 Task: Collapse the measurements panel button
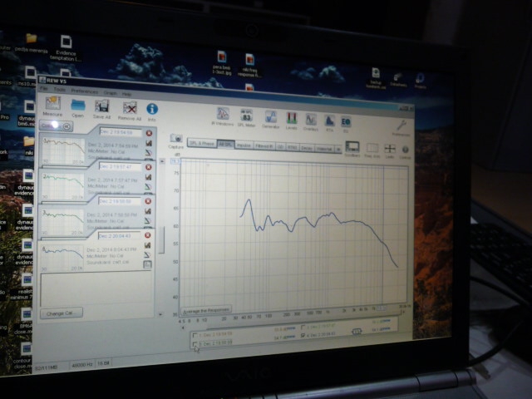(x=57, y=126)
